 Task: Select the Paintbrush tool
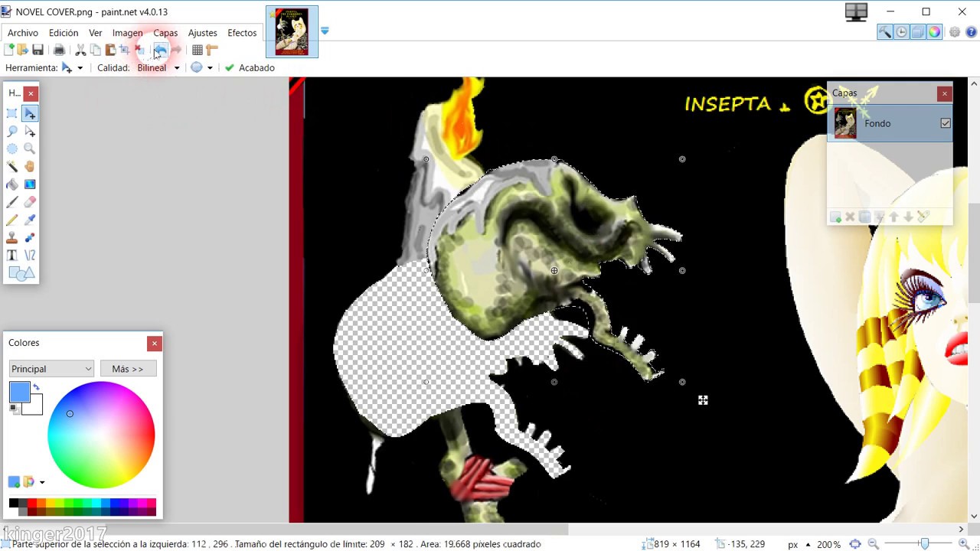pos(12,202)
